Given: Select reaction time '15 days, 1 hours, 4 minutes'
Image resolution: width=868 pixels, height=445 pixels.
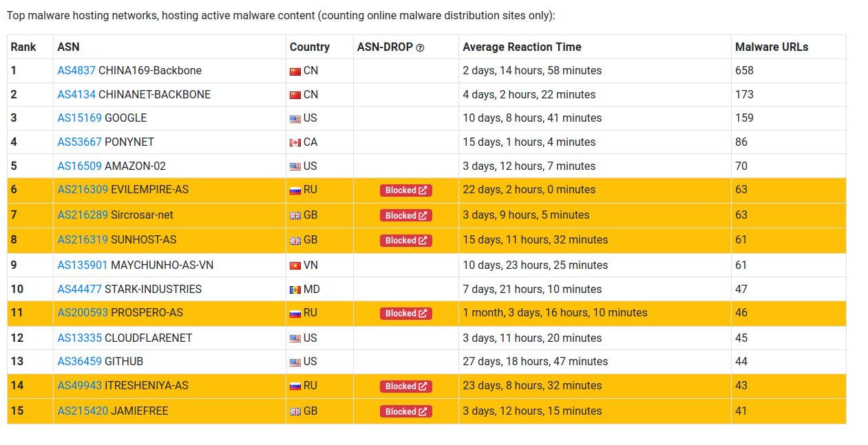Looking at the screenshot, I should (x=529, y=142).
